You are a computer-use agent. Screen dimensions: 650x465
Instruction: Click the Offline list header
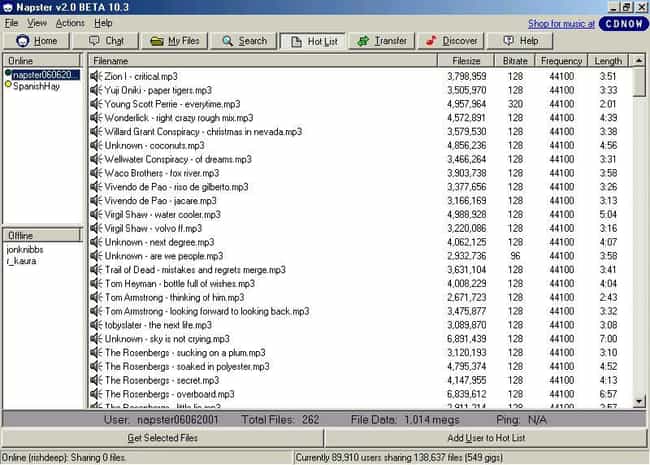pos(41,235)
